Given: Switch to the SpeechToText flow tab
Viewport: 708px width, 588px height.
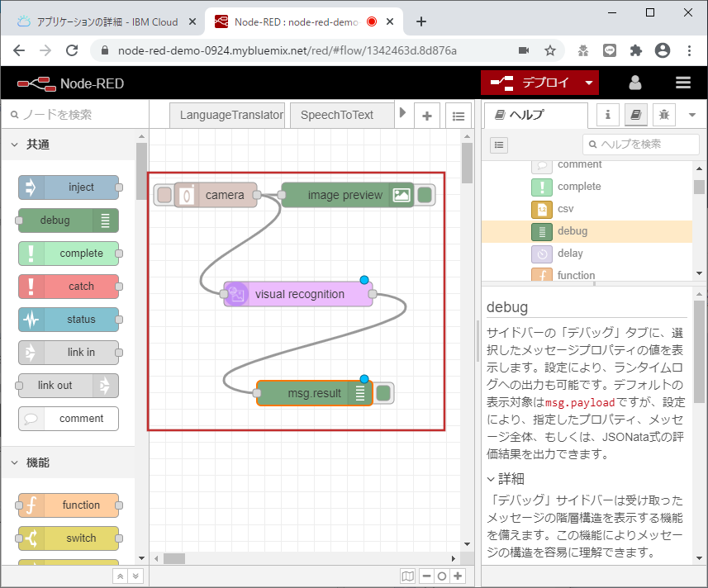Looking at the screenshot, I should (x=341, y=115).
